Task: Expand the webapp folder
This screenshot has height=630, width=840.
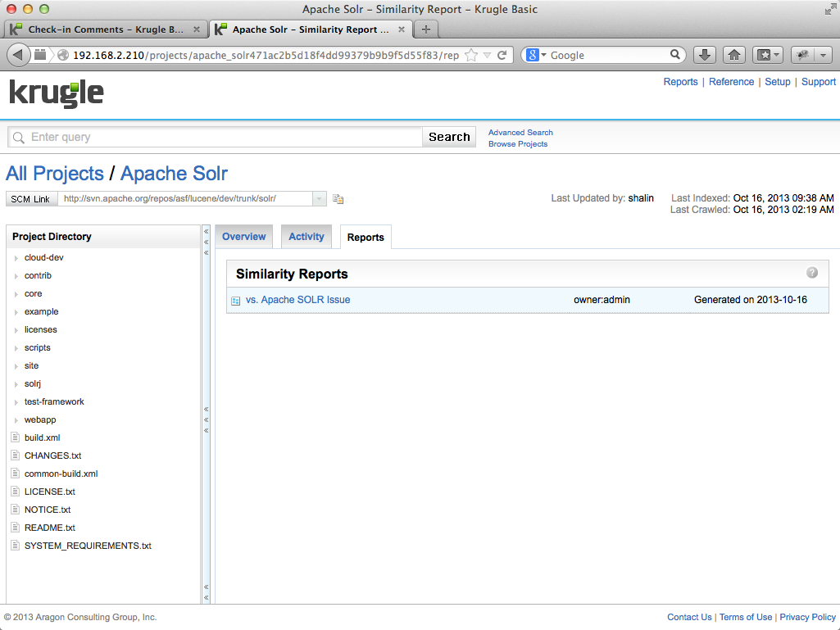Action: tap(16, 420)
